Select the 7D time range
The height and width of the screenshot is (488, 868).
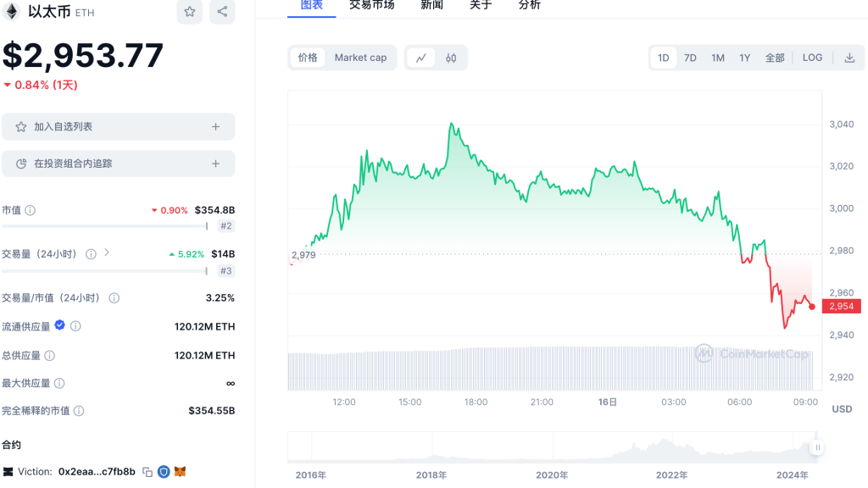690,58
